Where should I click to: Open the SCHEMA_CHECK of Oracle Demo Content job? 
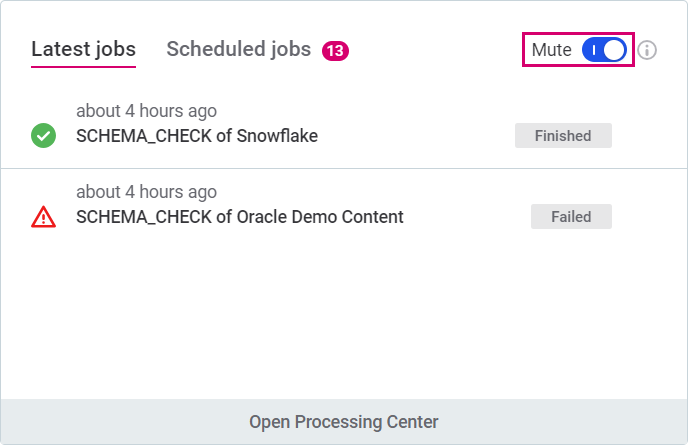pyautogui.click(x=240, y=216)
